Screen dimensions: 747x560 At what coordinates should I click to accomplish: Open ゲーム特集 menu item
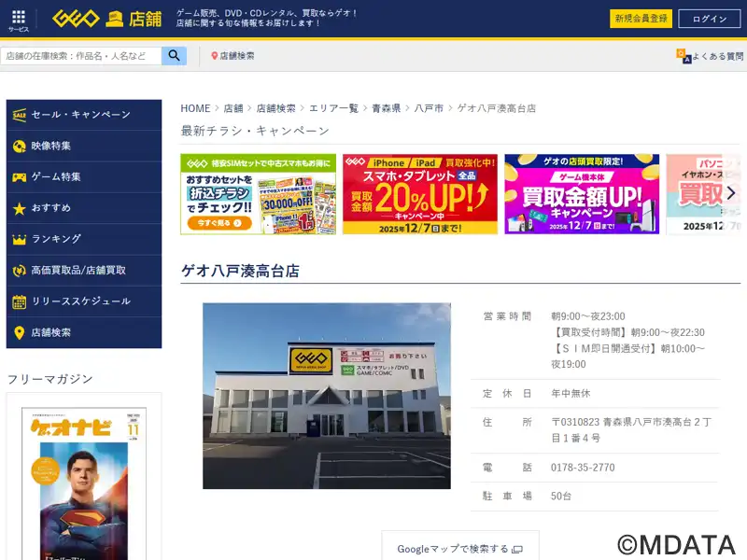point(84,176)
